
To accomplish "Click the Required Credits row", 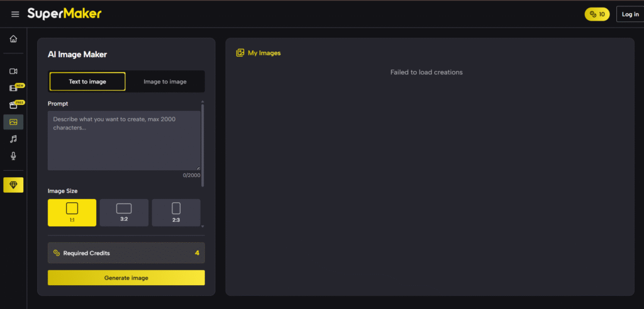I will pyautogui.click(x=126, y=252).
